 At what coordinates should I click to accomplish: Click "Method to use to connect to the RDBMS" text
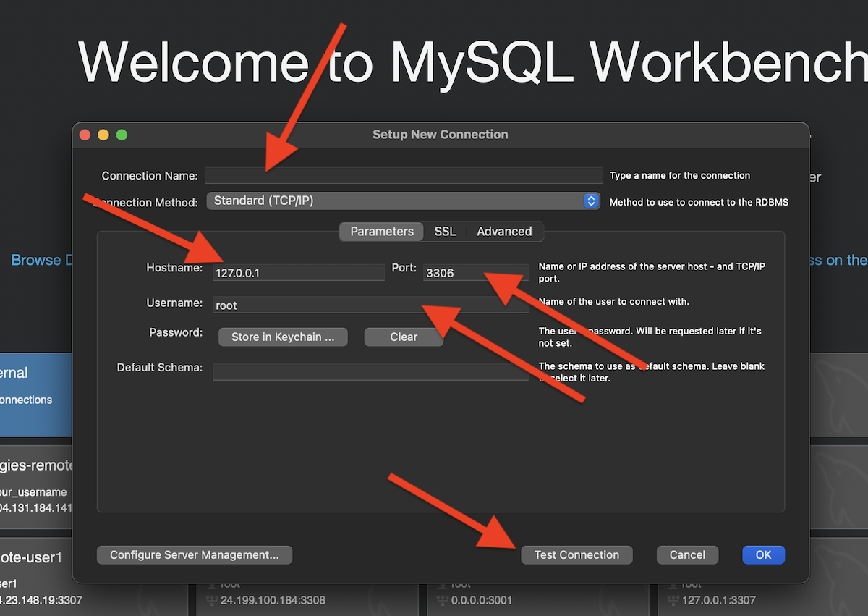point(699,202)
